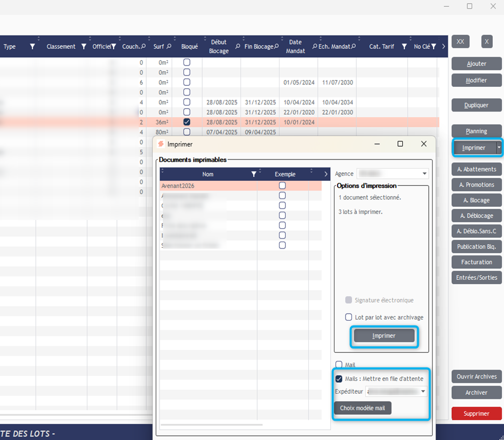Screen dimensions: 504x440
Task: Click the search icon in Surf column
Action: coord(169,47)
